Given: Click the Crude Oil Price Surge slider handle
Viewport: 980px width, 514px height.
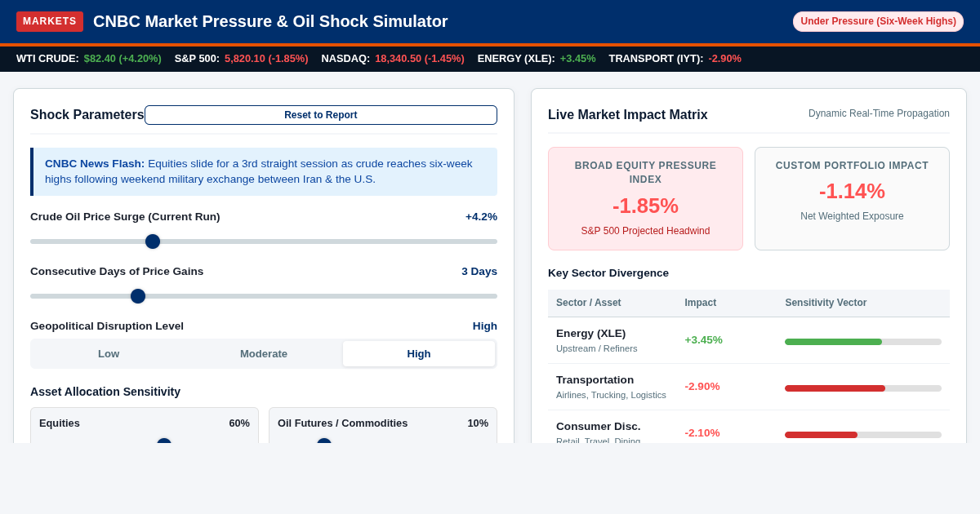Looking at the screenshot, I should (153, 241).
